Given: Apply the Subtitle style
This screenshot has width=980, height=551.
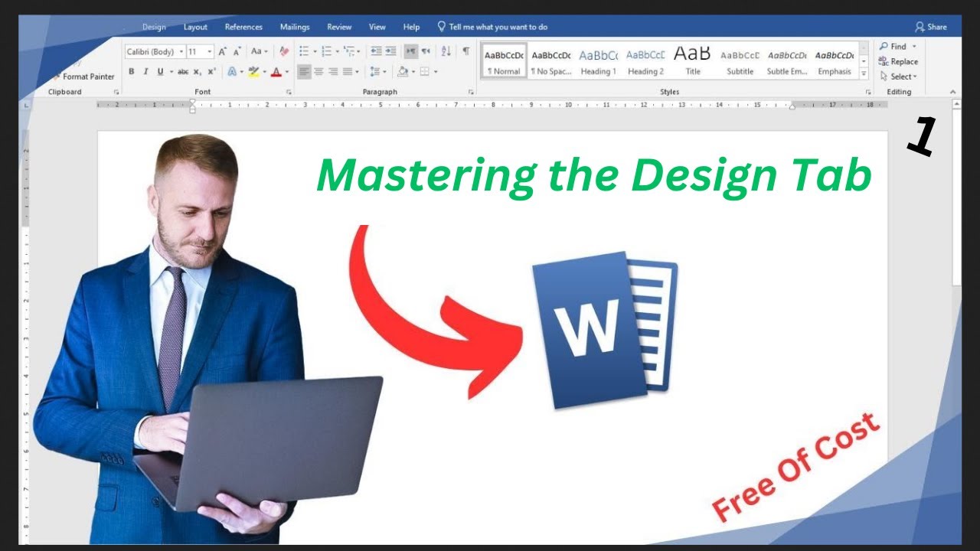Looking at the screenshot, I should point(740,61).
